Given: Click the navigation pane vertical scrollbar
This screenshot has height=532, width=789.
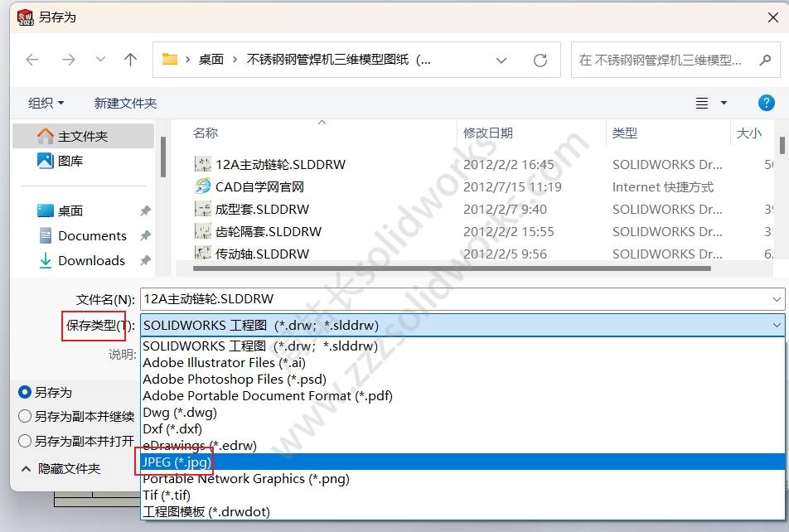Looking at the screenshot, I should tap(163, 157).
